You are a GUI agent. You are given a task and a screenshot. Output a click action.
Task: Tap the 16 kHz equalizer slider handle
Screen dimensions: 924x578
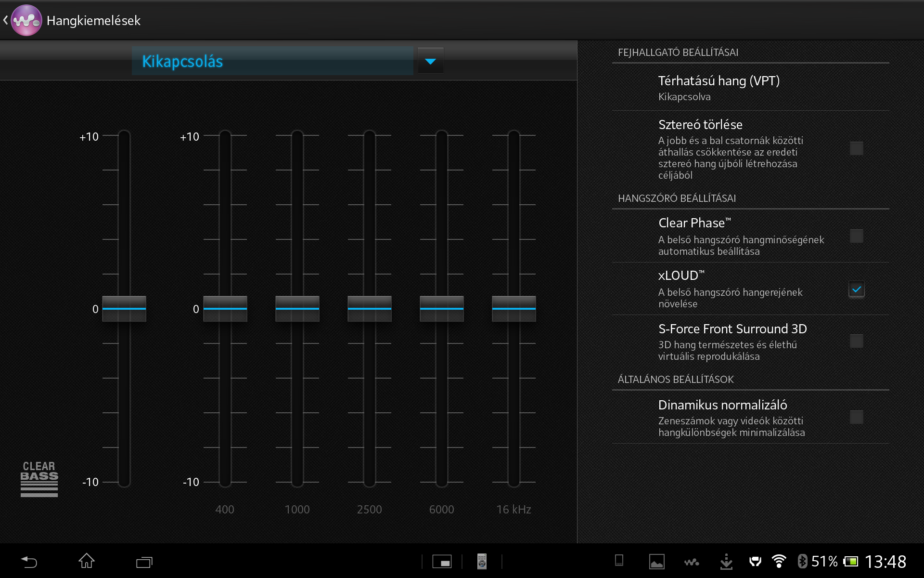(513, 308)
